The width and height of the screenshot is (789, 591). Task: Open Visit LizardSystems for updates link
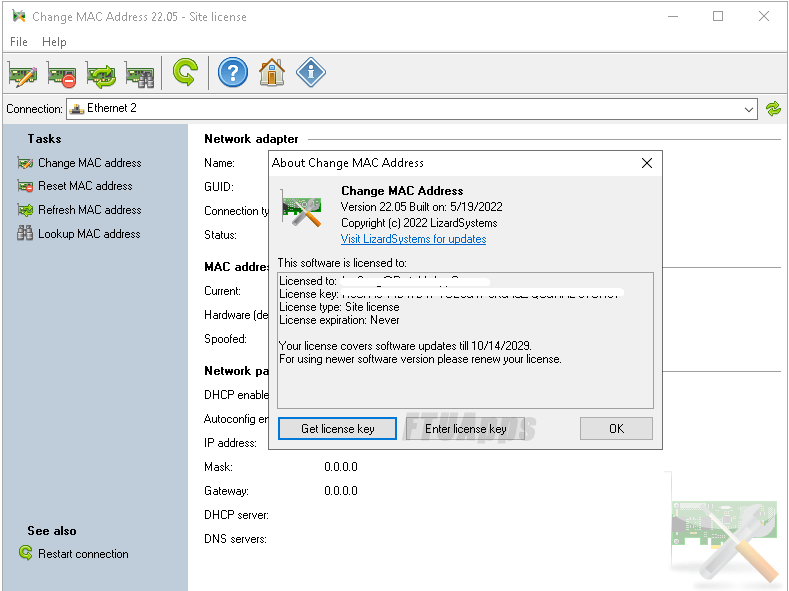click(413, 239)
